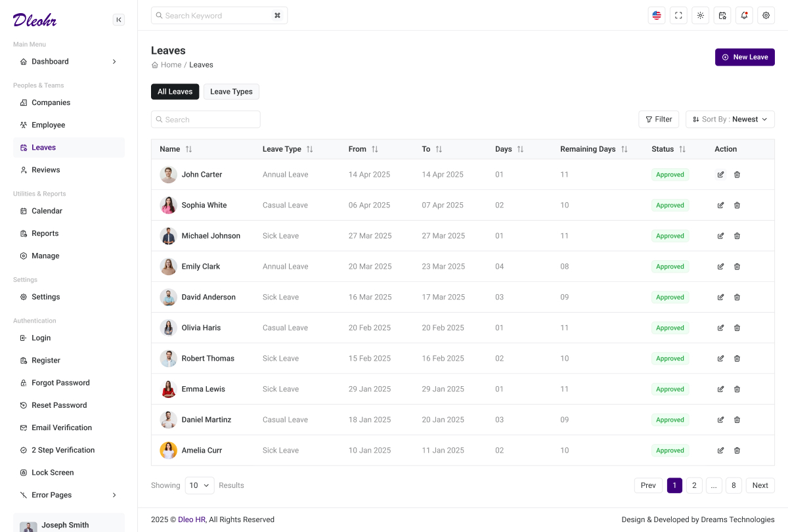Switch to the Leave Types tab
Screen dimensions: 788x532
pos(231,91)
